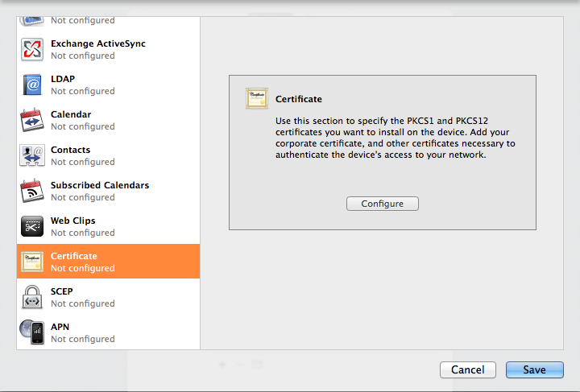The height and width of the screenshot is (392, 580).
Task: Save the profile settings
Action: [535, 369]
